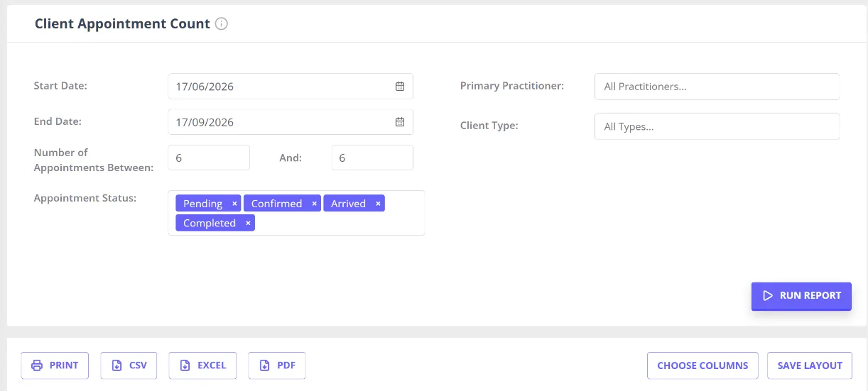The height and width of the screenshot is (391, 868).
Task: Click the Client Type label
Action: [x=489, y=126]
